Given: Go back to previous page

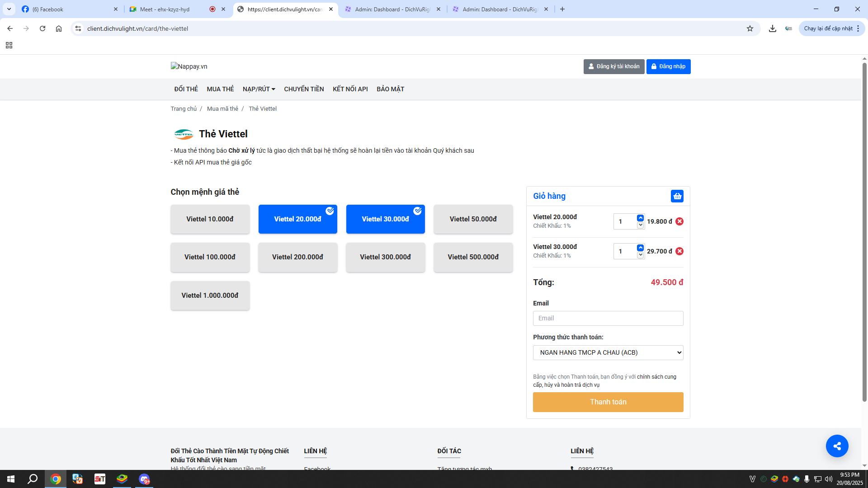Looking at the screenshot, I should point(10,28).
